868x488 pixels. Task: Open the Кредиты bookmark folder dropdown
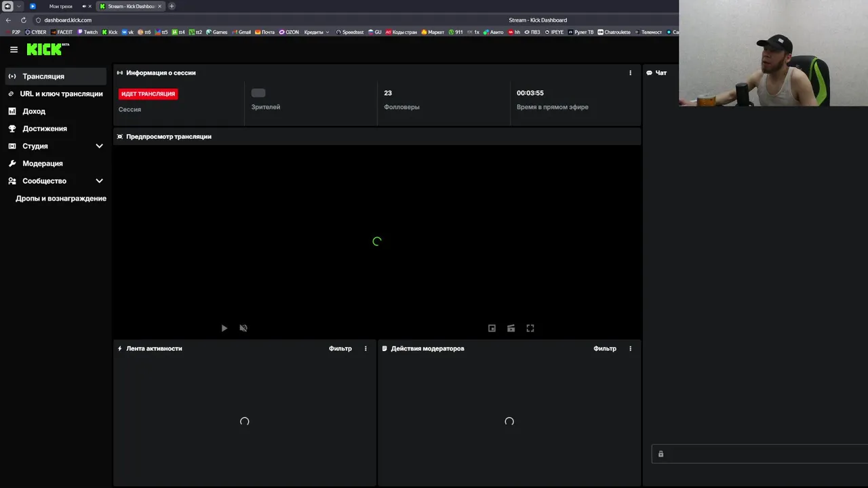316,32
